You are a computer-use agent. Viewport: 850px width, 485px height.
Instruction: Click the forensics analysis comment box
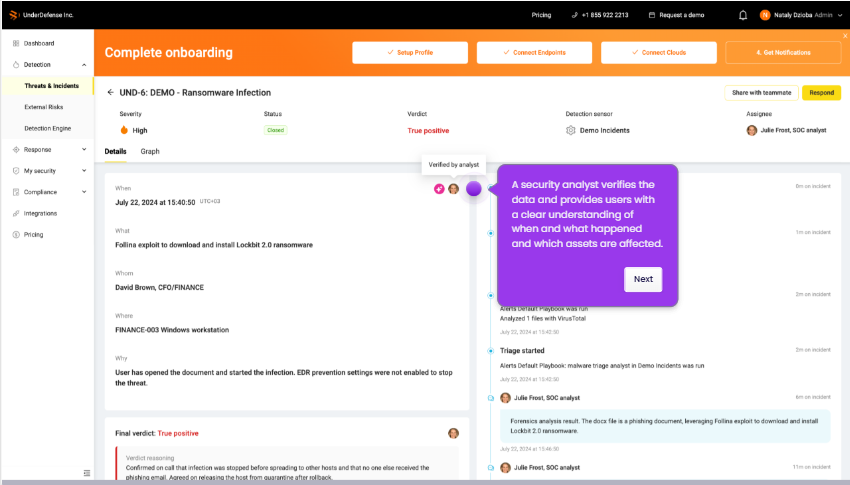point(665,426)
